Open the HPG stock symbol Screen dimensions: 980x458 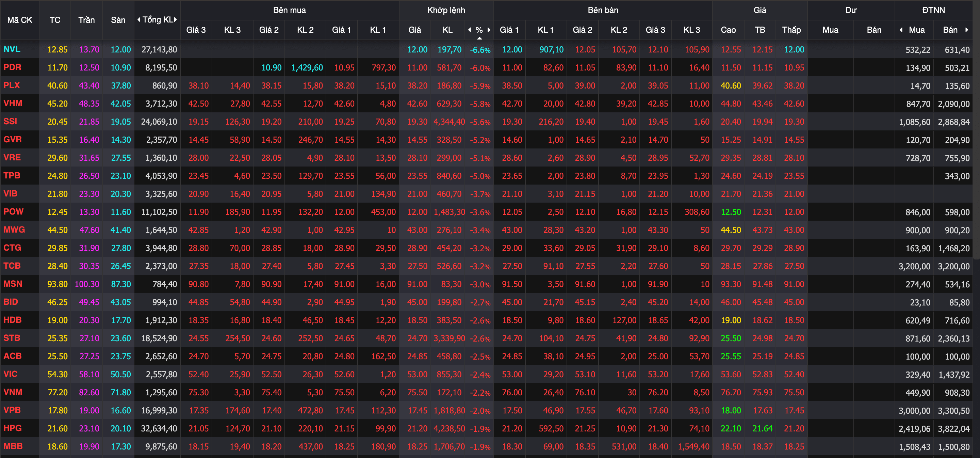point(12,428)
